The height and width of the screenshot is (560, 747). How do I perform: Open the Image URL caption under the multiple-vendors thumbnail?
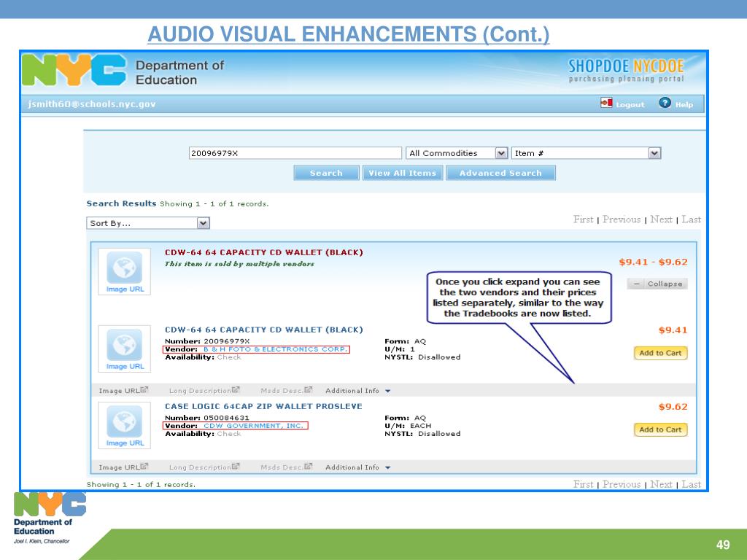click(125, 289)
